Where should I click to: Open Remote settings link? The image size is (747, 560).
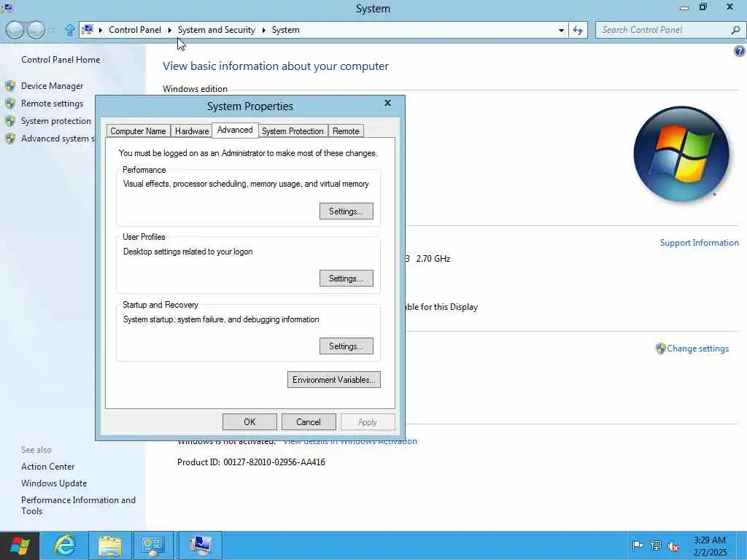pyautogui.click(x=52, y=104)
